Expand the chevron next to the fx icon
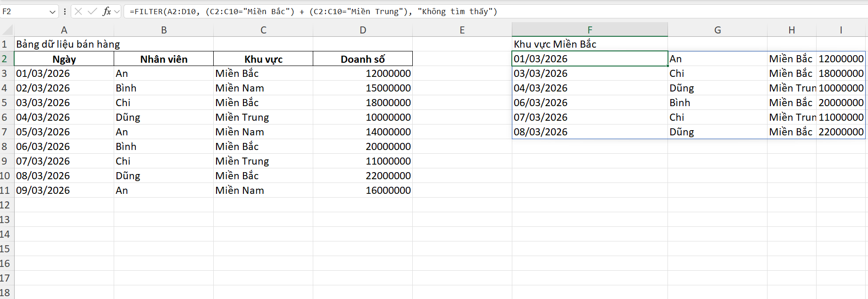This screenshot has height=299, width=868. click(x=117, y=11)
